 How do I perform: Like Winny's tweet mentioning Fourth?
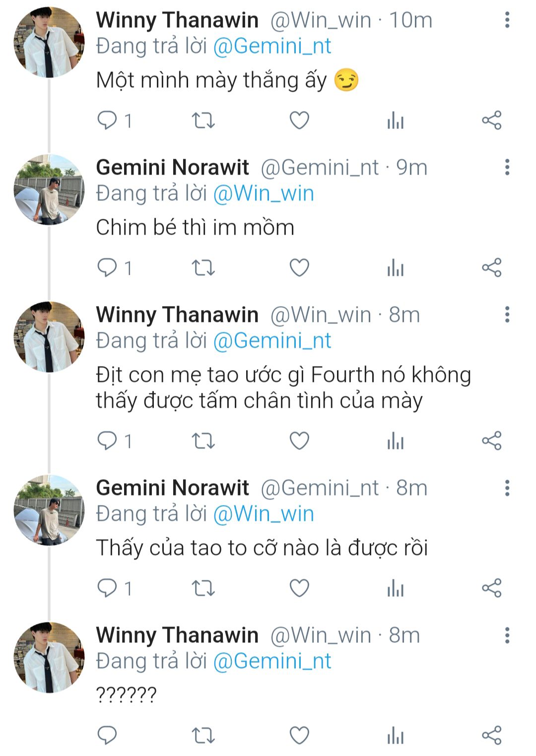click(x=299, y=441)
